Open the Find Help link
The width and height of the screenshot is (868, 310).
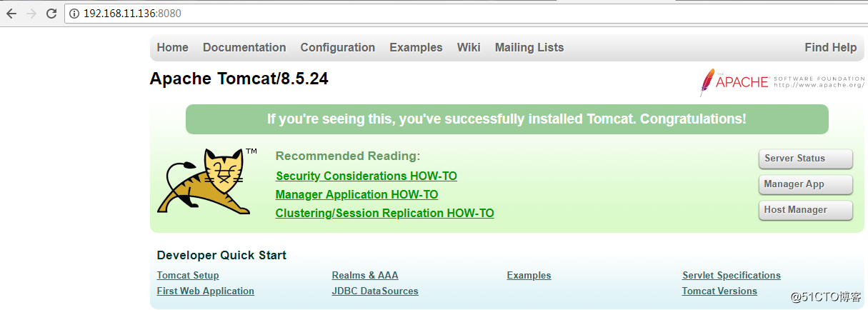(x=830, y=48)
